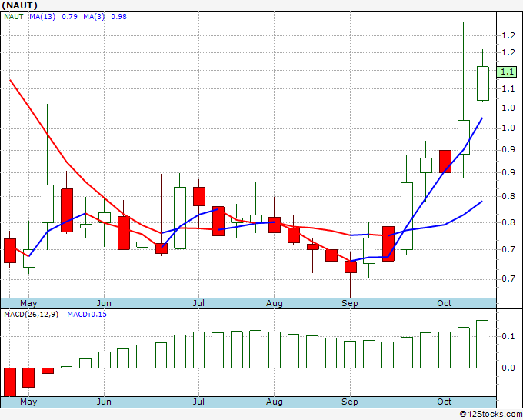Click the 0.0 label on MACD axis
523x420 pixels.
click(508, 368)
